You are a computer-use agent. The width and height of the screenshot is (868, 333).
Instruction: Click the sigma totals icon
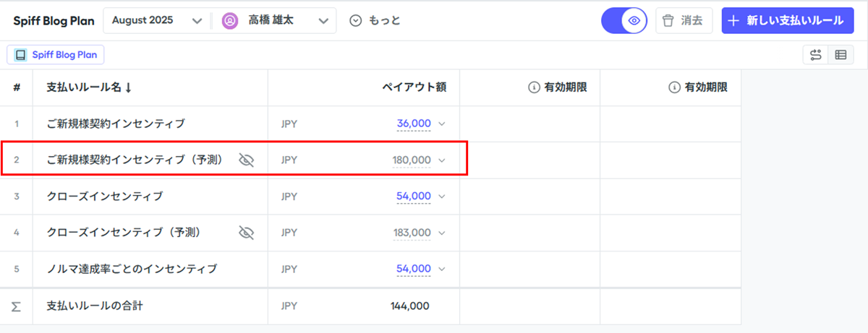tap(16, 306)
